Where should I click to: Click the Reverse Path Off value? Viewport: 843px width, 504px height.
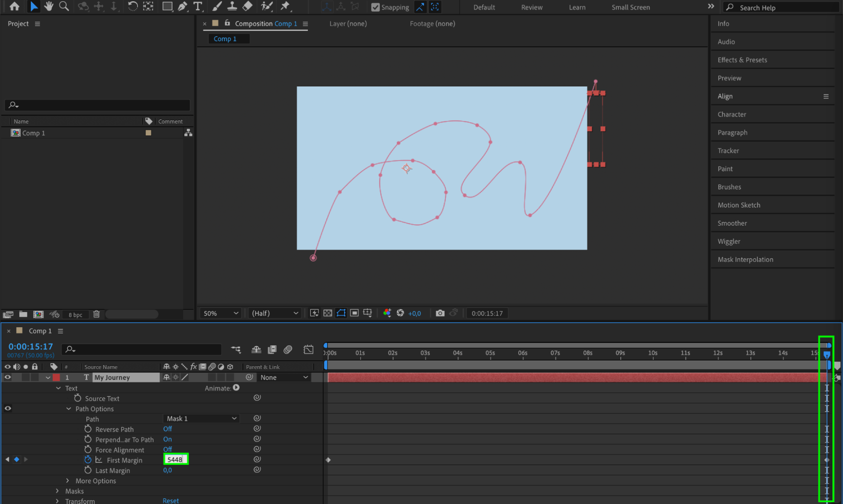pyautogui.click(x=167, y=429)
